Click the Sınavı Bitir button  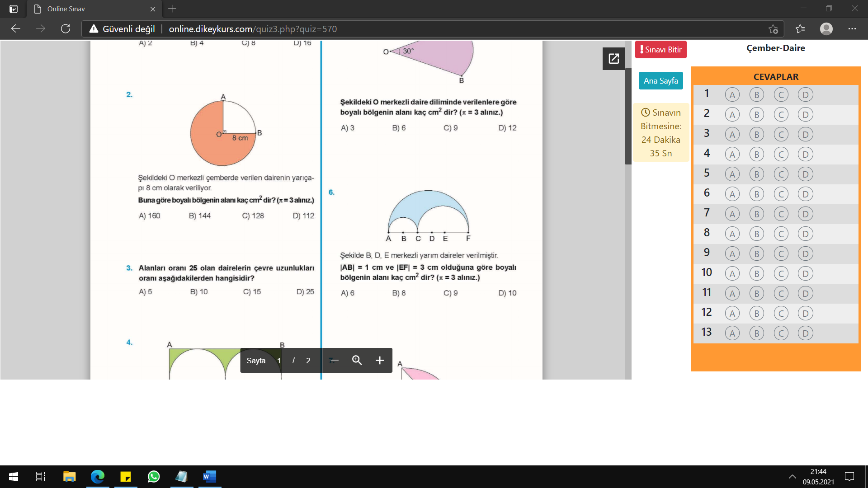click(660, 49)
